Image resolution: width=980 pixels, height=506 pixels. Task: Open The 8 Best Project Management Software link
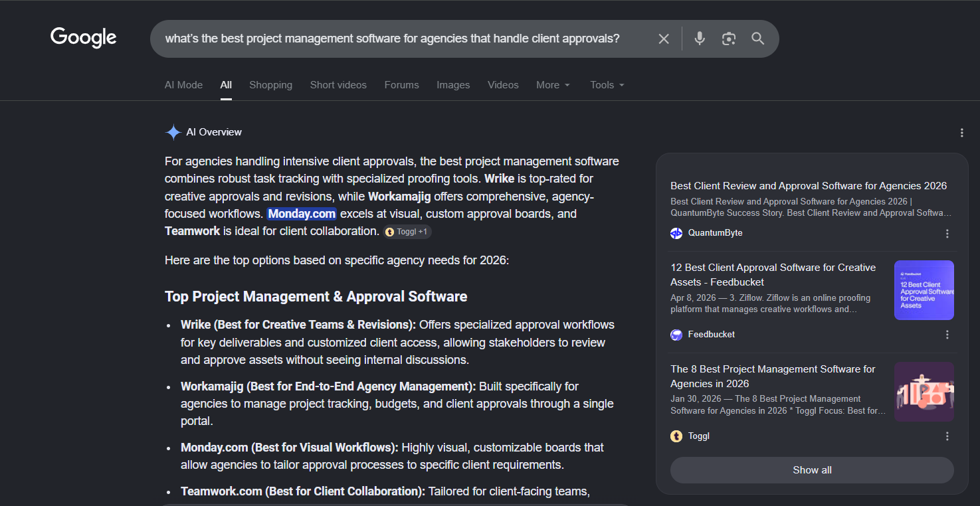[x=773, y=377]
